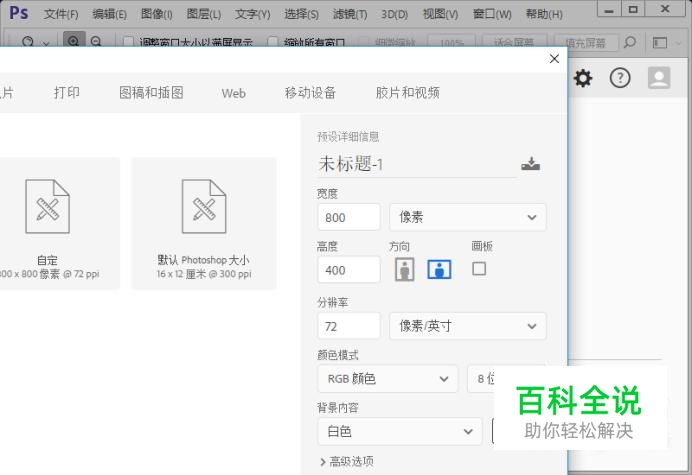
Task: Open the 图像(I) menu
Action: click(156, 14)
